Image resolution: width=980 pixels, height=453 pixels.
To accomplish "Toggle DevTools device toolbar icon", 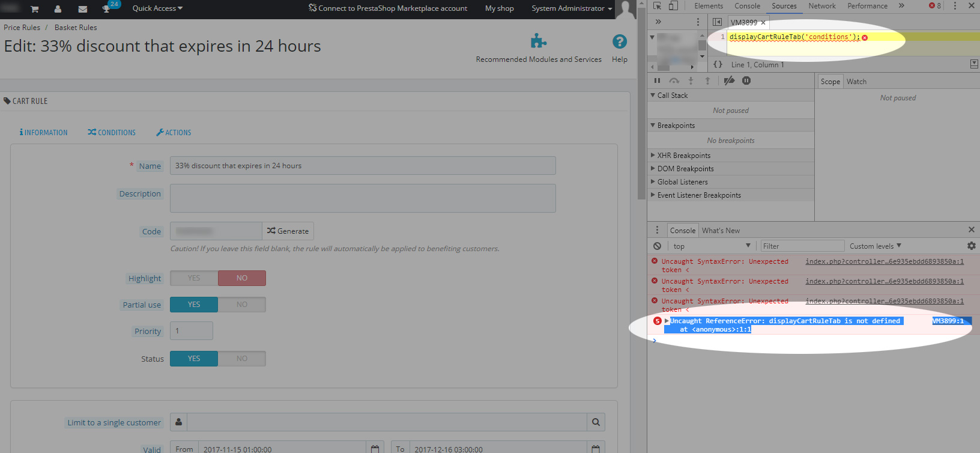I will pos(673,6).
